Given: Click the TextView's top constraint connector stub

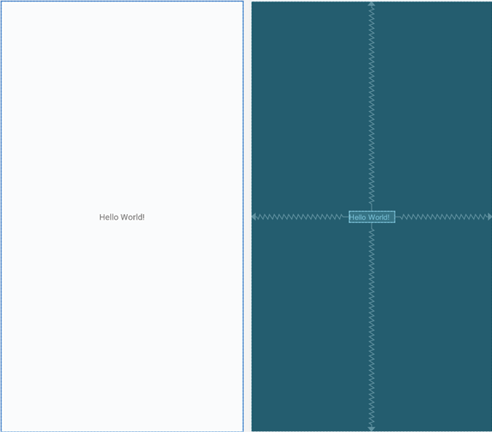Looking at the screenshot, I should click(371, 206).
